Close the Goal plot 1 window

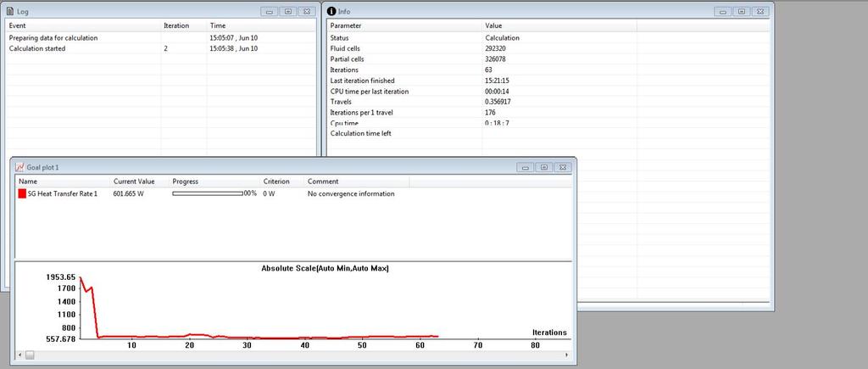coord(563,167)
